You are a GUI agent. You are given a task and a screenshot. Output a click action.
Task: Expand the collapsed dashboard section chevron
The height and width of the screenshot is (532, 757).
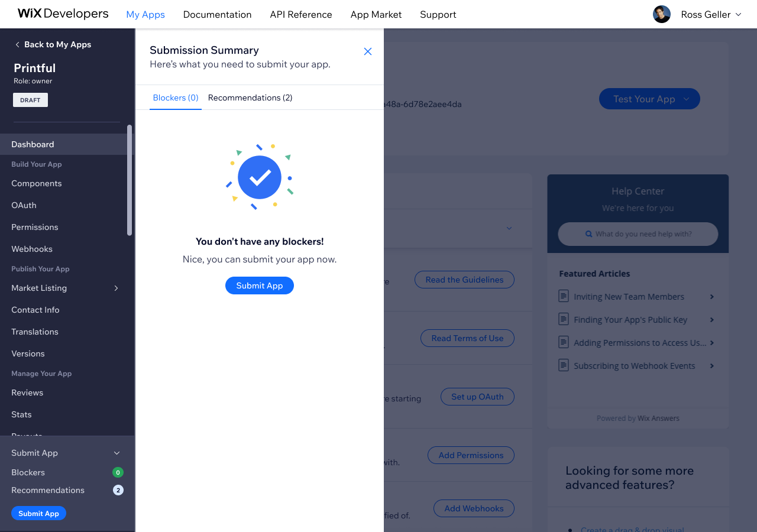tap(509, 228)
